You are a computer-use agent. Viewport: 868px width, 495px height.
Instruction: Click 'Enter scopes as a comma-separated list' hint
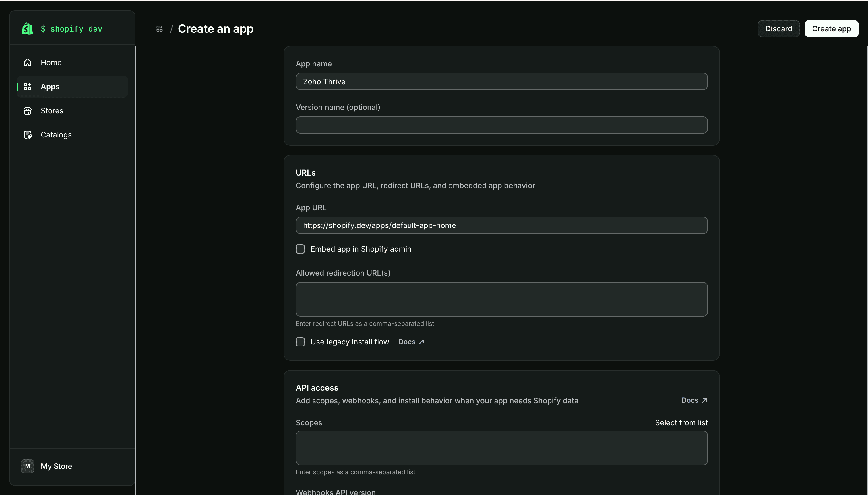pyautogui.click(x=355, y=472)
